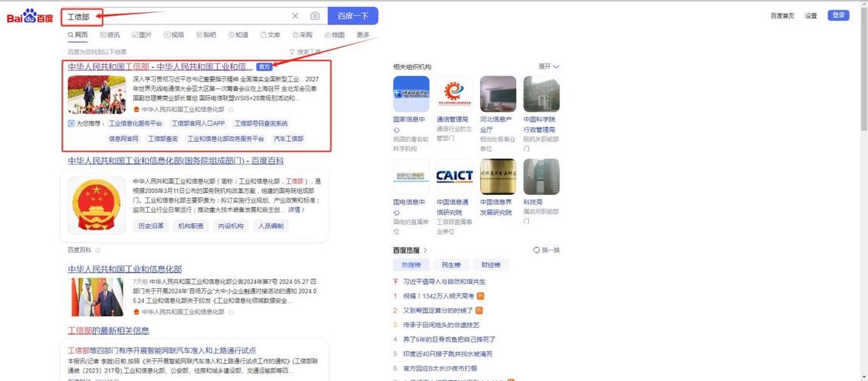Click the 汽车工信部 suggestion
Screen dimensions: 868x381
click(x=289, y=139)
